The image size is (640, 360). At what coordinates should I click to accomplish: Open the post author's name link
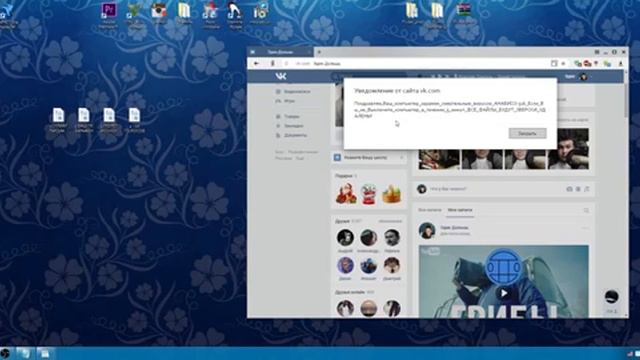point(454,228)
